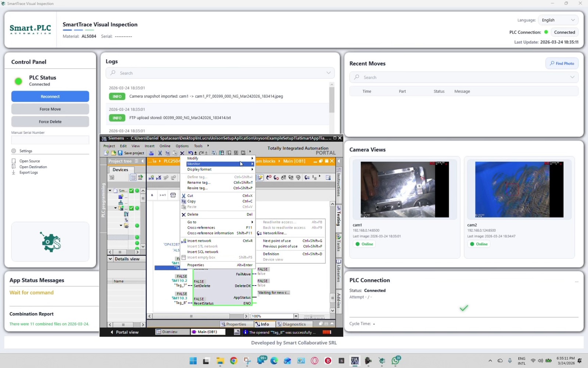Open the Windows Start menu
Viewport: 588px width, 368px height.
coord(193,361)
